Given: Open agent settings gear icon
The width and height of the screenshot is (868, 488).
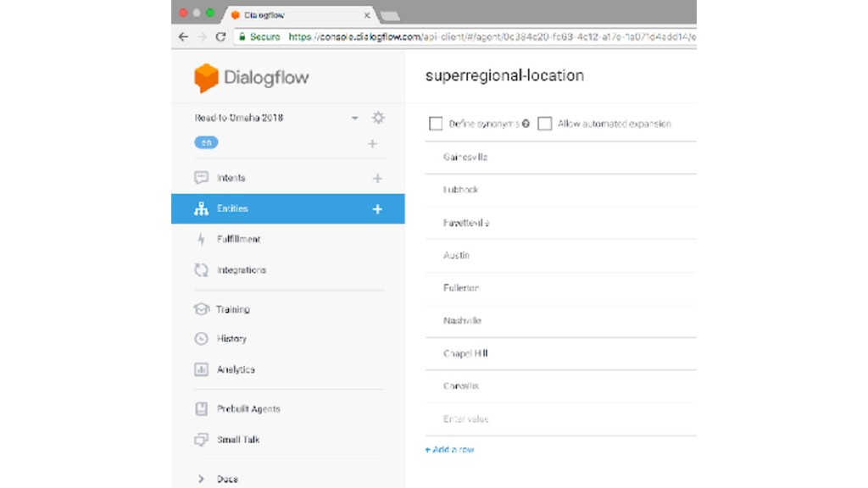Looking at the screenshot, I should (x=378, y=117).
